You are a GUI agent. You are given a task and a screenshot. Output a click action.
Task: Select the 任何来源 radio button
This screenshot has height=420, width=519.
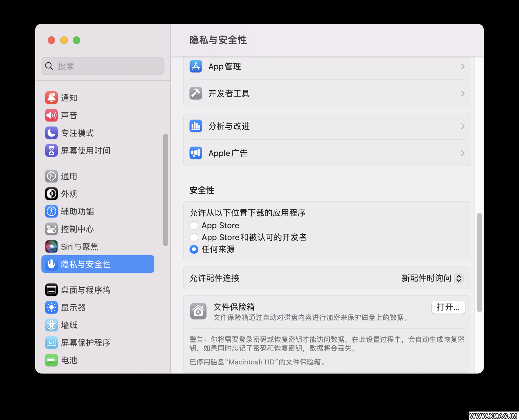coord(194,249)
